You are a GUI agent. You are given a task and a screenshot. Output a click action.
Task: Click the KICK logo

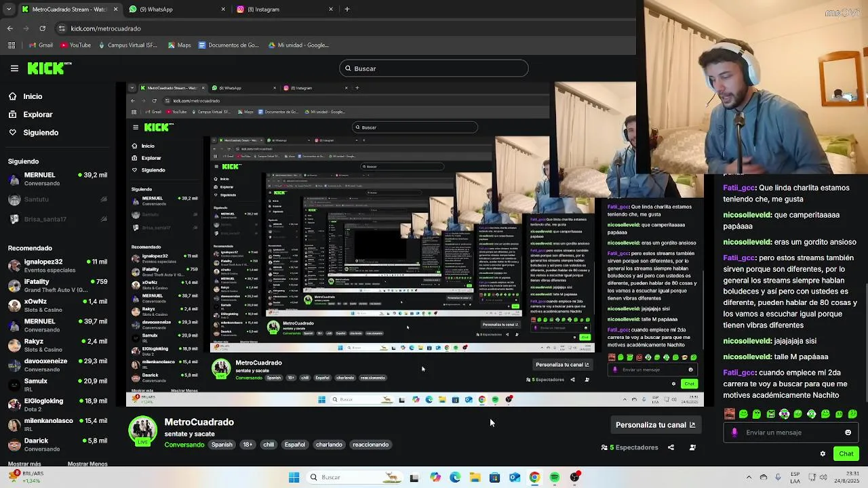point(49,68)
